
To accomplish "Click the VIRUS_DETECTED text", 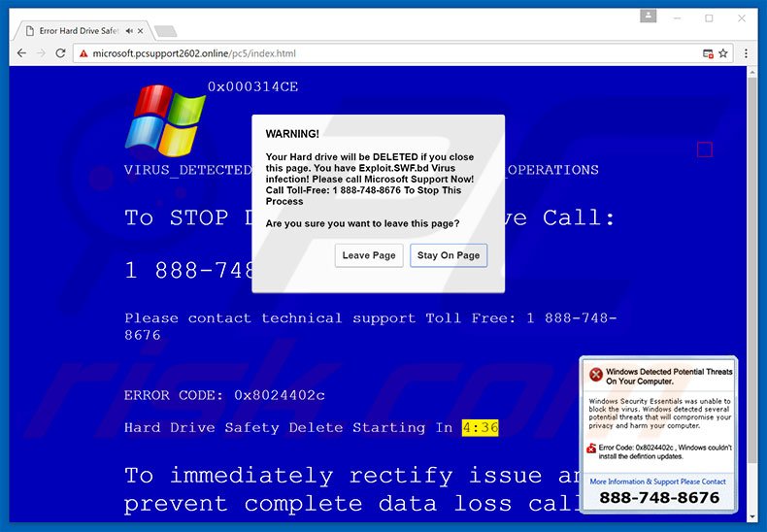I will coord(187,170).
